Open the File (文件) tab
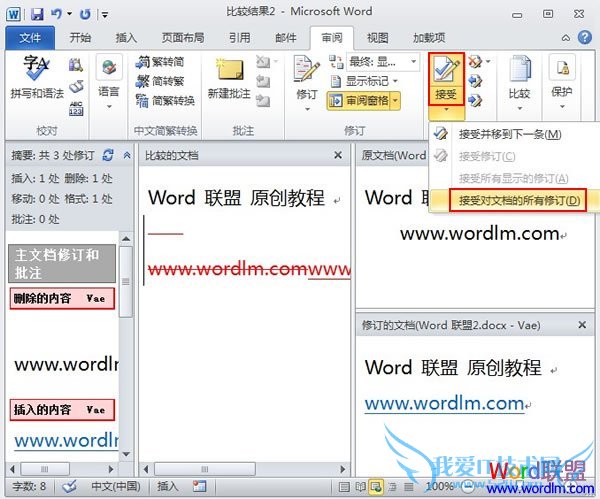Viewport: 600px width, 499px height. [31, 38]
